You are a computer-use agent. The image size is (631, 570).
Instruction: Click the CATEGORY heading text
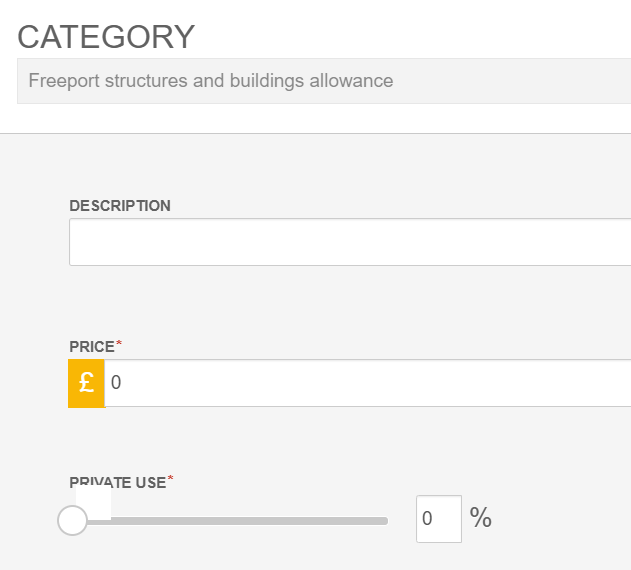tap(106, 36)
